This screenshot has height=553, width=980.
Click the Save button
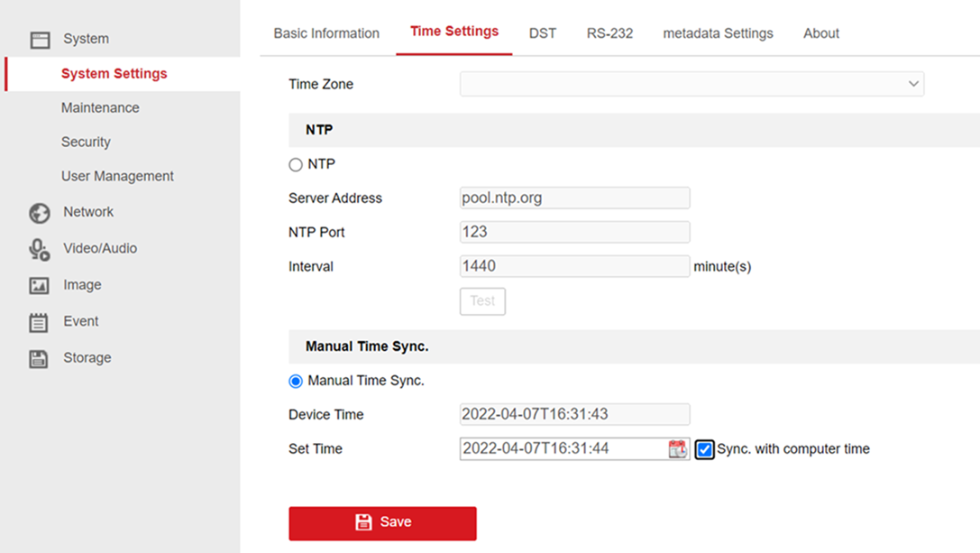coord(382,521)
